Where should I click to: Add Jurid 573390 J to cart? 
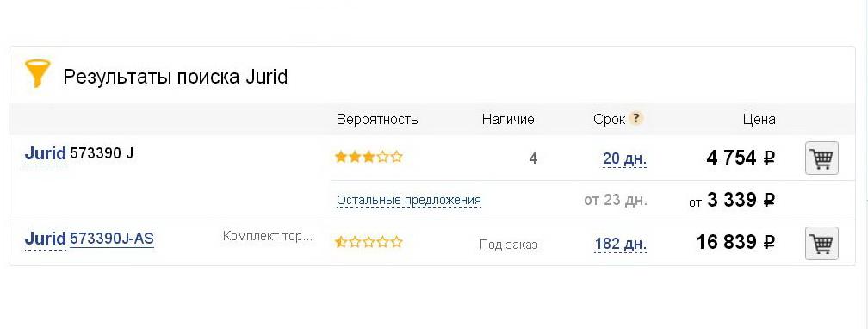pos(821,158)
